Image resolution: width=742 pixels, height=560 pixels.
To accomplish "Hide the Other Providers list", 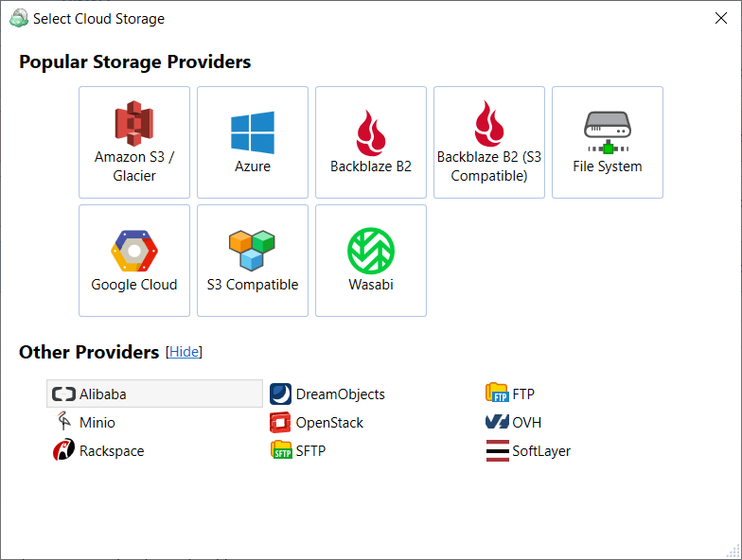I will point(184,352).
